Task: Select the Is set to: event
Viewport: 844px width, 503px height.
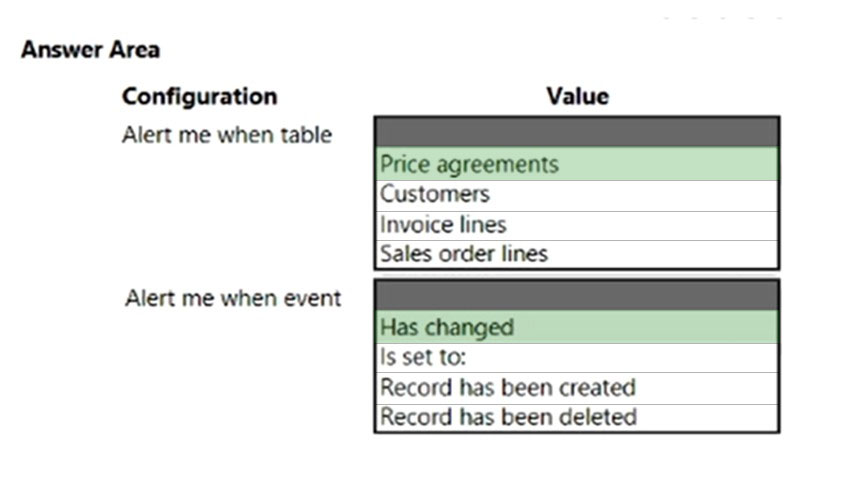Action: pyautogui.click(x=576, y=358)
